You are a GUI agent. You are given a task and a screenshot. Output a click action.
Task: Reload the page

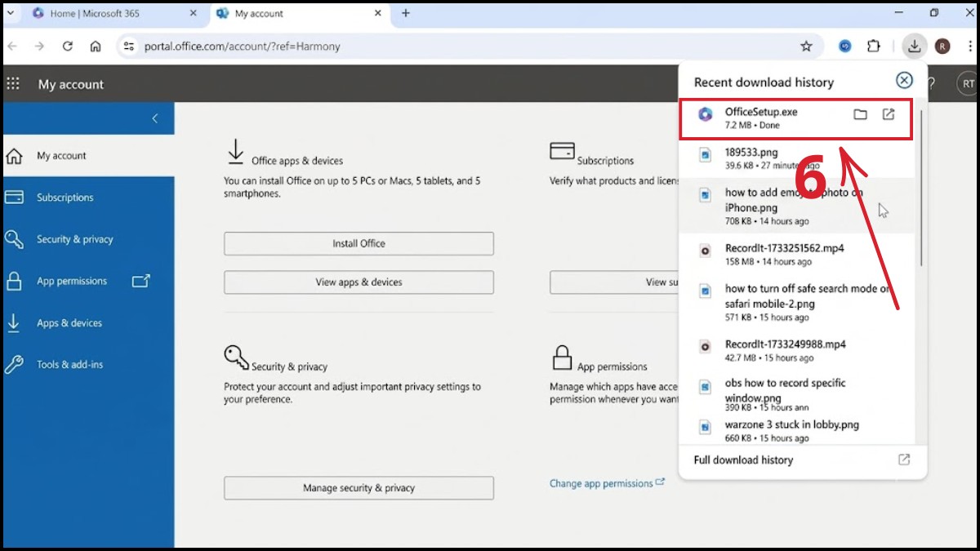[68, 47]
